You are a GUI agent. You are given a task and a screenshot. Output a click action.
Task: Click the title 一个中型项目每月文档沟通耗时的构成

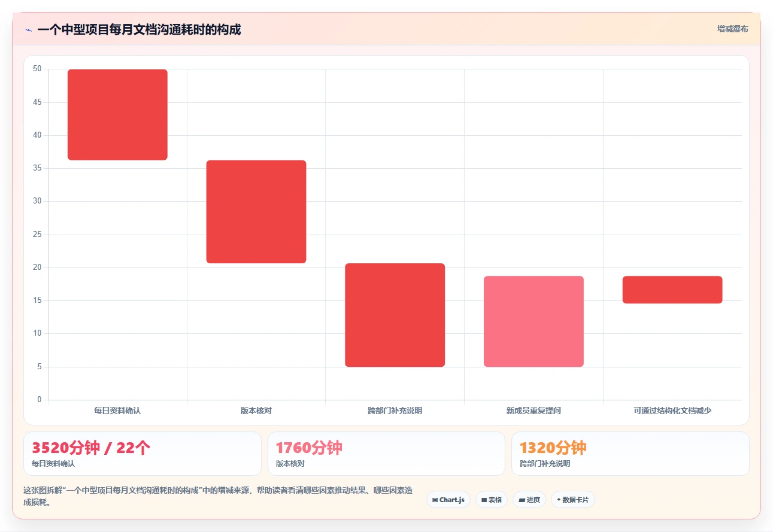pyautogui.click(x=139, y=29)
